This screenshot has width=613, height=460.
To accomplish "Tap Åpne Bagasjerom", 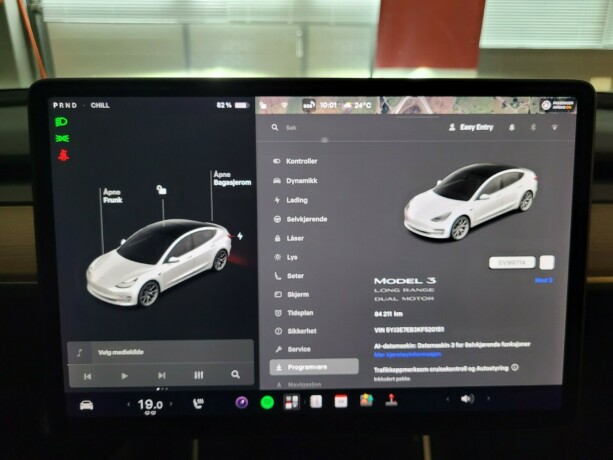I will pos(232,179).
